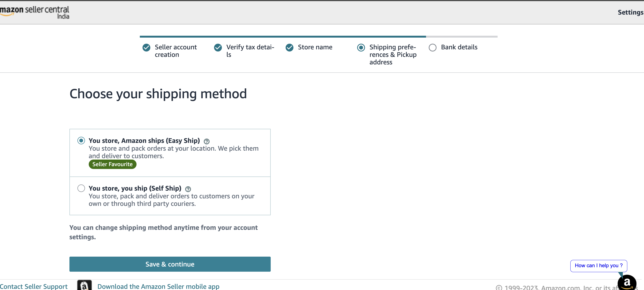Open Download the Amazon Seller mobile app link

(158, 286)
